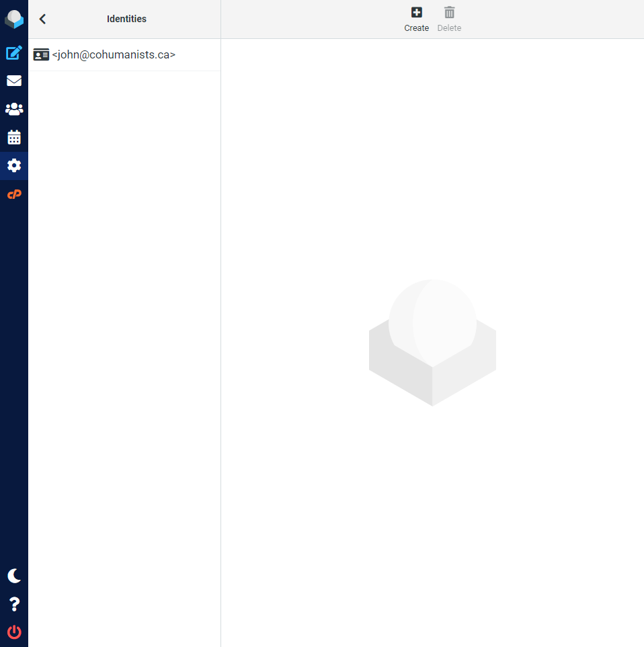Open the Help question mark icon
This screenshot has width=644, height=647.
pos(14,604)
